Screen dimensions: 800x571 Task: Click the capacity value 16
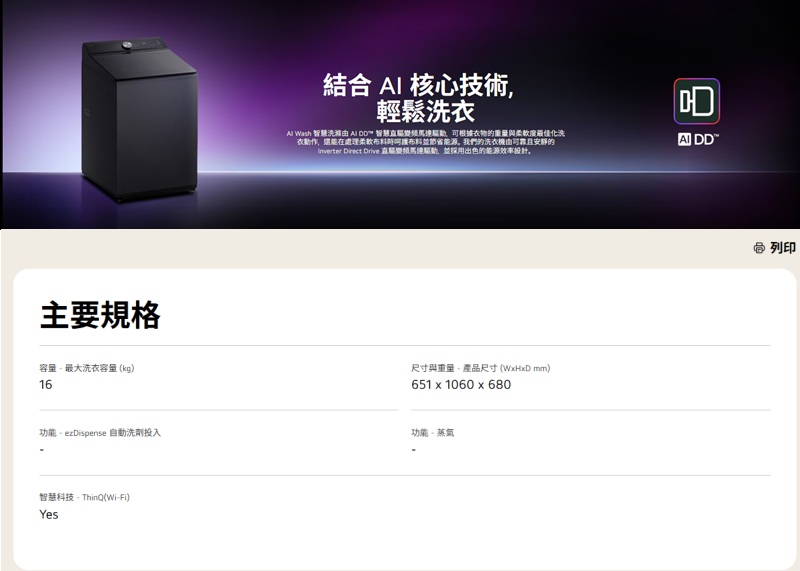tap(45, 385)
